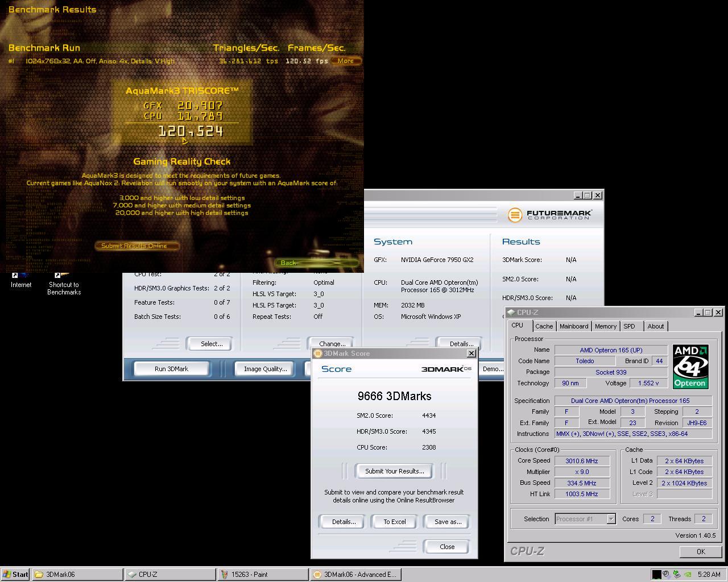
Task: Click Image Quality button in 3DMark06
Action: coord(265,369)
